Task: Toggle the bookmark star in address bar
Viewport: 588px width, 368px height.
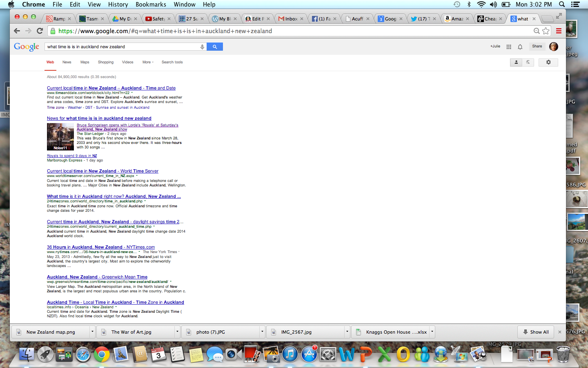Action: point(546,31)
